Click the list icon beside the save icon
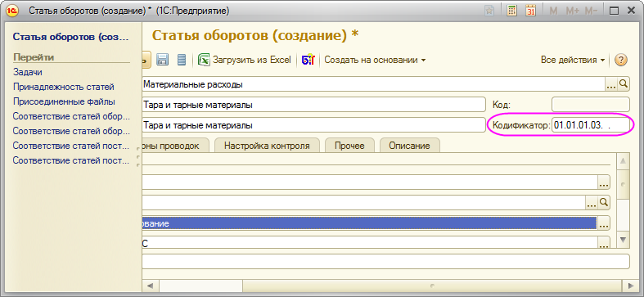Screen dimensions: 644x297 click(x=182, y=60)
